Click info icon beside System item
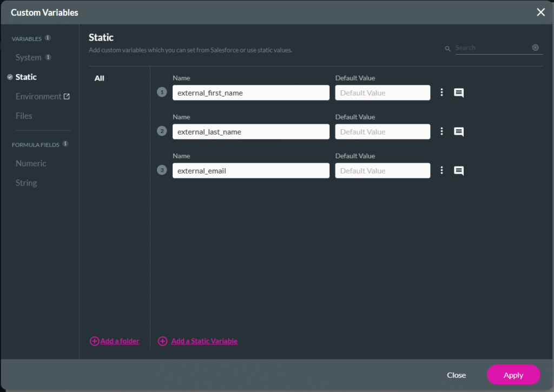554x392 pixels. (x=48, y=57)
